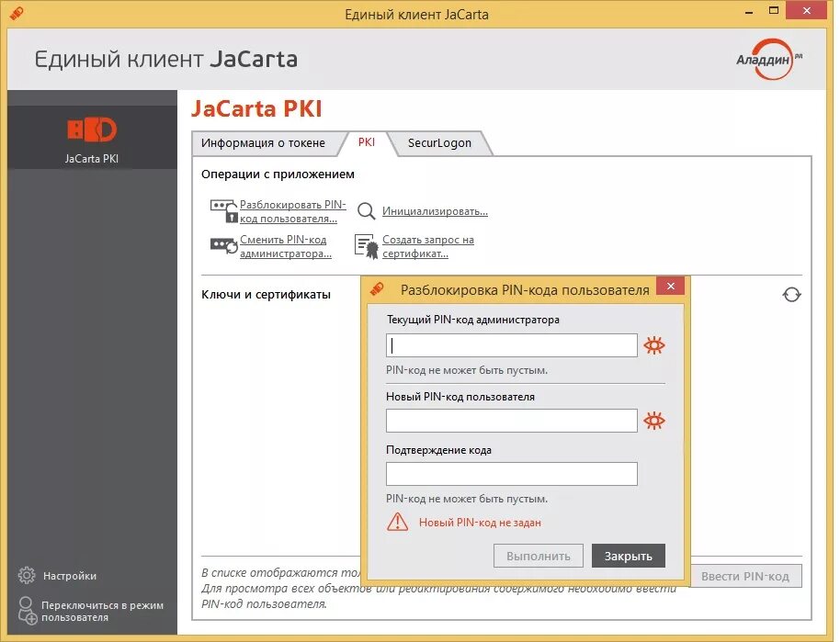Click the Аладдин logo
Image resolution: width=840 pixels, height=642 pixels.
click(769, 59)
